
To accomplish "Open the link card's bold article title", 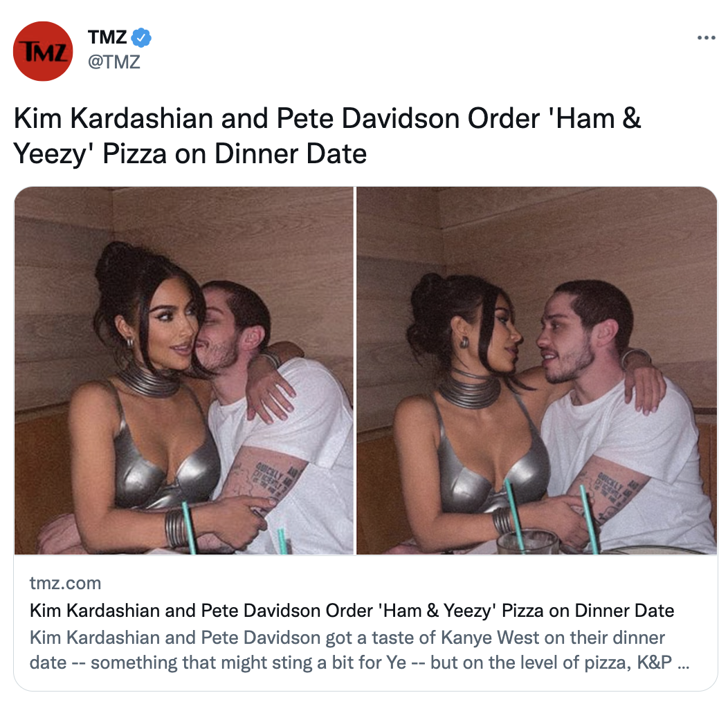I will [352, 610].
